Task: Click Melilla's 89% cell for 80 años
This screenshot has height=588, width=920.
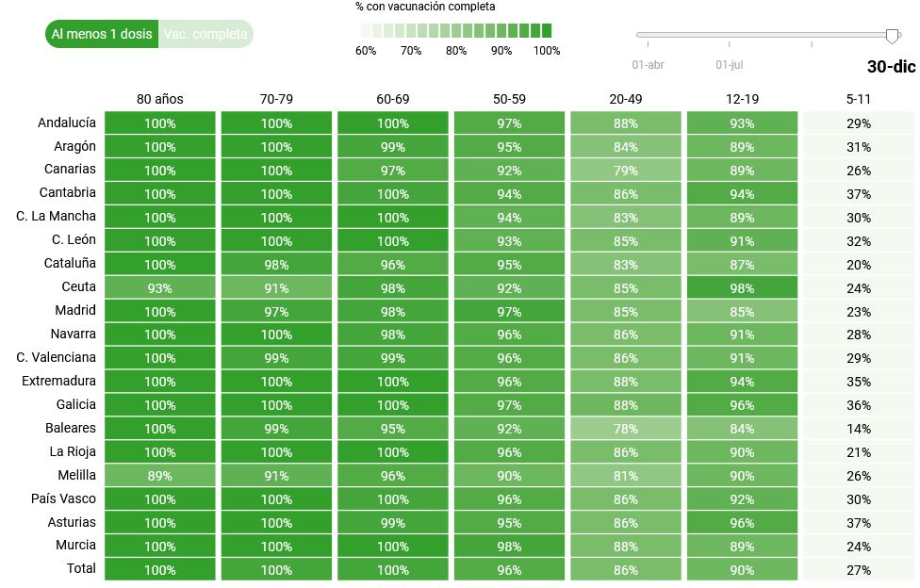Action: pos(160,476)
